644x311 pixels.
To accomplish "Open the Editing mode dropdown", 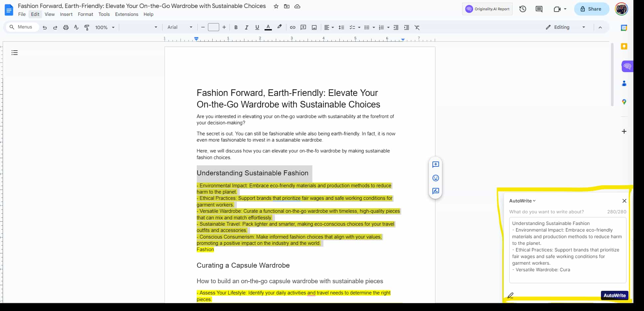I will click(565, 27).
